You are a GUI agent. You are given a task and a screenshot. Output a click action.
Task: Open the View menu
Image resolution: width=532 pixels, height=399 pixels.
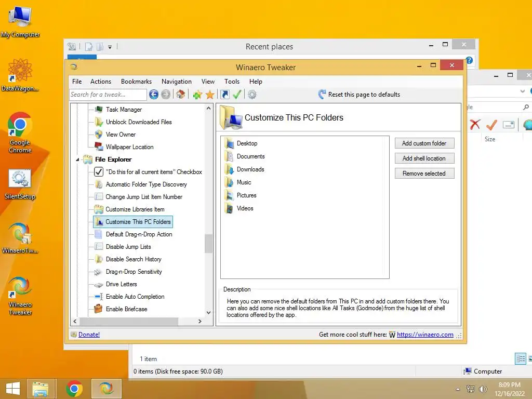pos(208,82)
